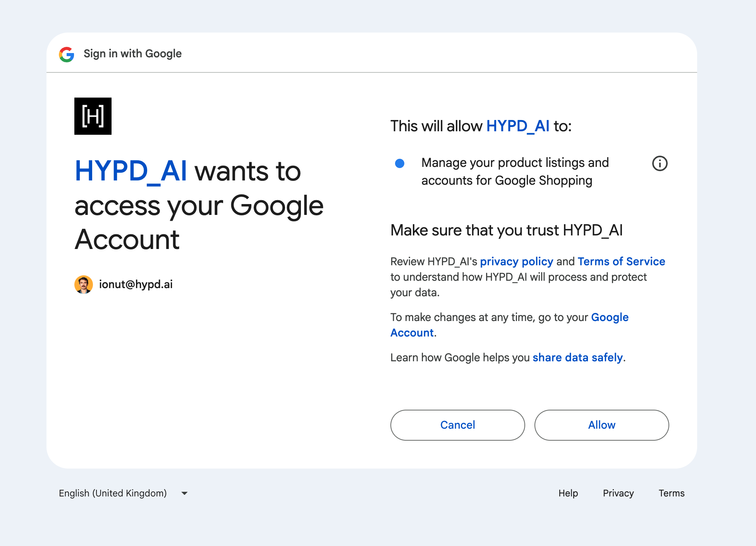The height and width of the screenshot is (546, 756).
Task: Click the ionut@hypd.ai email text
Action: click(x=136, y=285)
